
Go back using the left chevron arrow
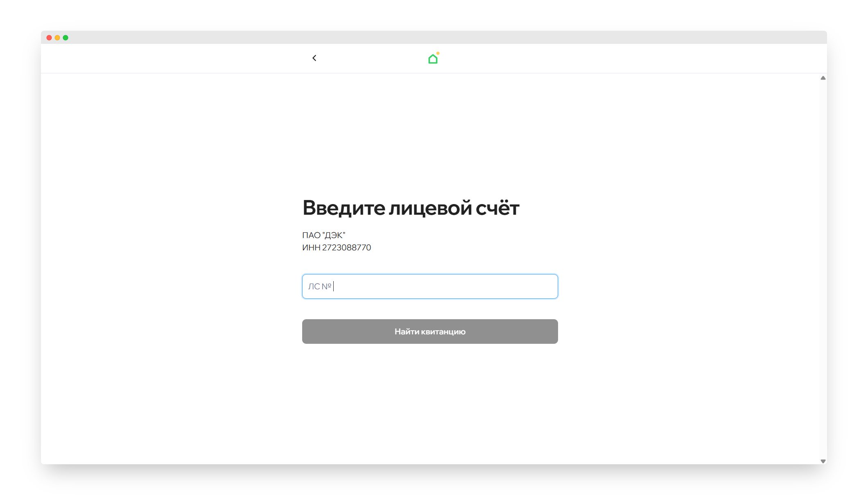pyautogui.click(x=314, y=58)
